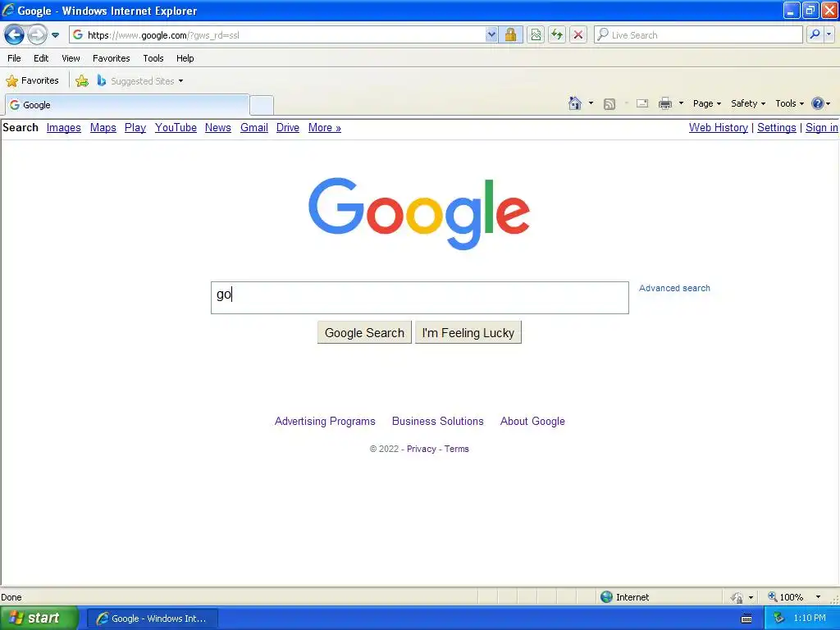Open the View menu
The image size is (840, 630).
coord(71,58)
